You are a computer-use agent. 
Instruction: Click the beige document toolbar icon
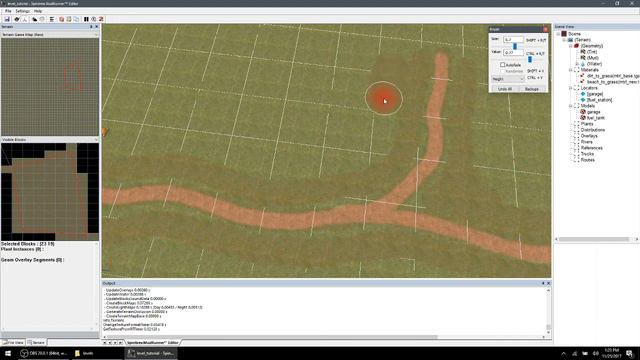(69, 19)
